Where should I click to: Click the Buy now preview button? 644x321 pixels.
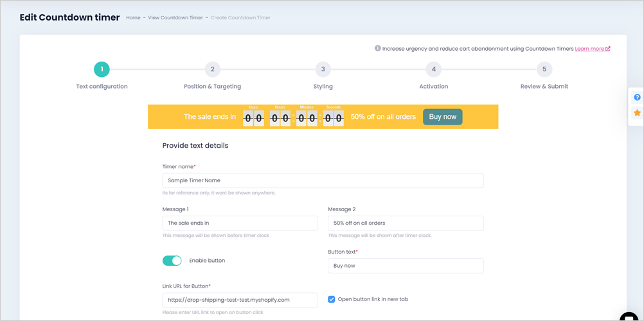[x=443, y=117]
